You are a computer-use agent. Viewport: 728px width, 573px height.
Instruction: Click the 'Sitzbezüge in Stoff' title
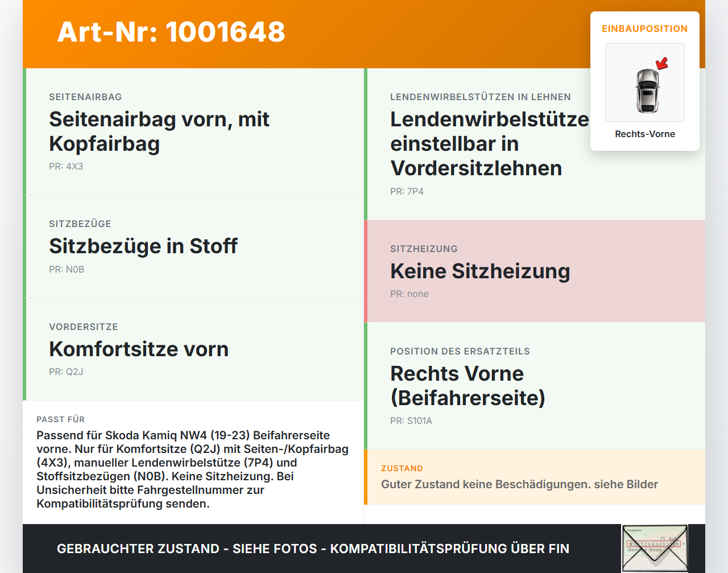tap(143, 246)
